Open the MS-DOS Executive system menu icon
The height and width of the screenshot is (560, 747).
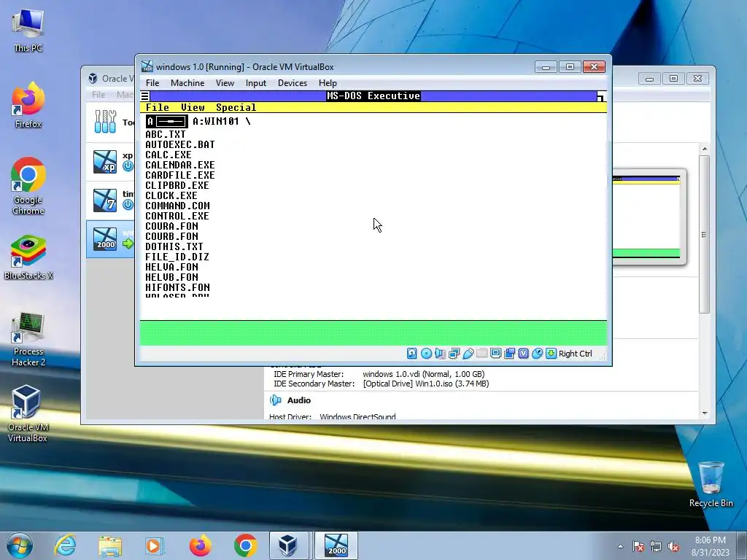point(145,96)
